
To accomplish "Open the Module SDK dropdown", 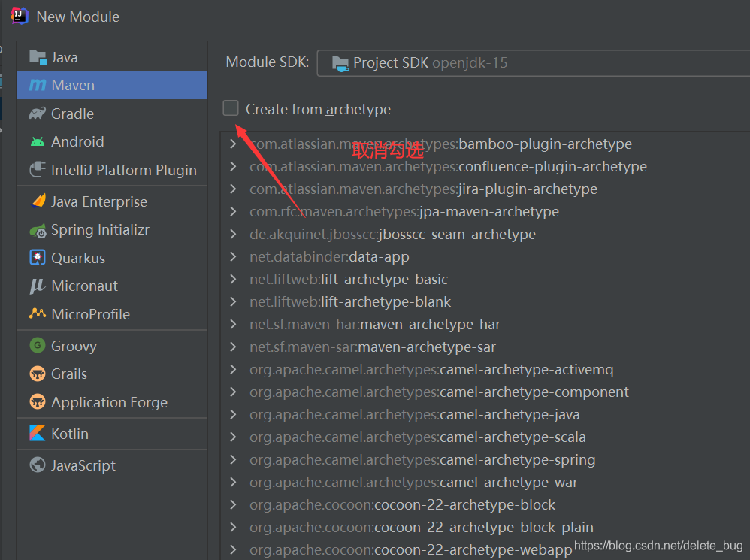I will tap(534, 62).
